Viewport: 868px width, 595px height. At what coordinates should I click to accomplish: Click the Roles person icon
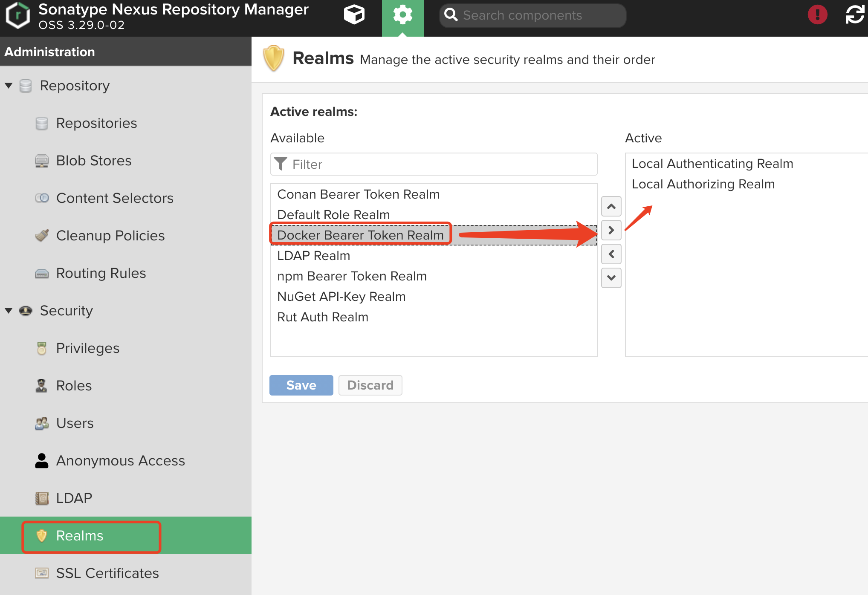click(42, 386)
